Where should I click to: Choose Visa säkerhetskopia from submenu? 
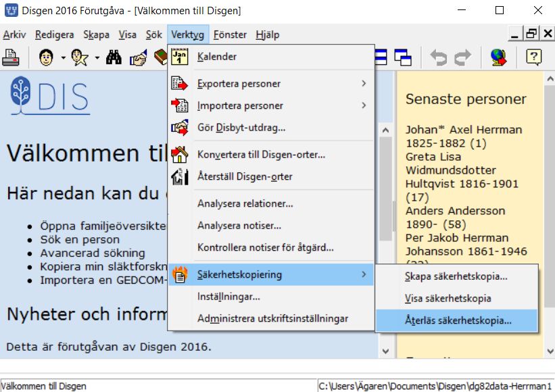pos(456,298)
